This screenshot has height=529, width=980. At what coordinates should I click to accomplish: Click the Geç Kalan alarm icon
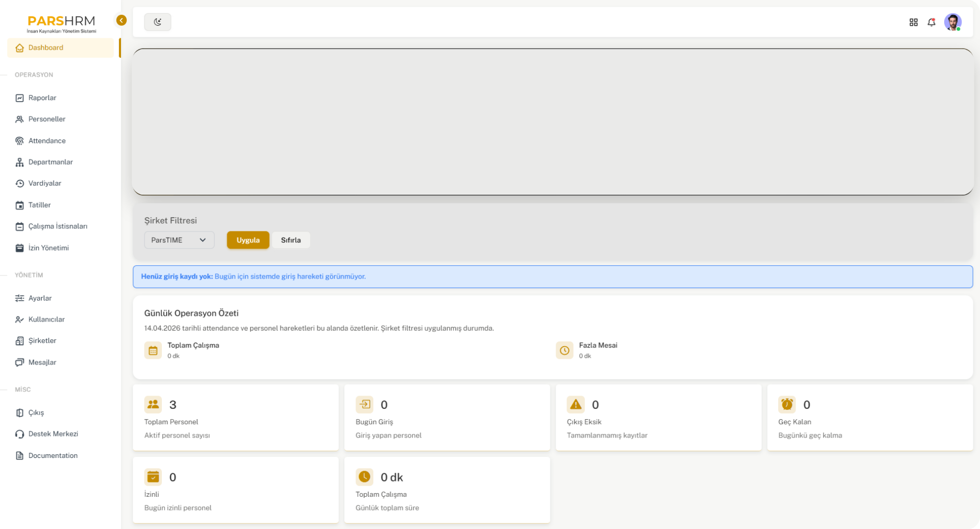(786, 404)
